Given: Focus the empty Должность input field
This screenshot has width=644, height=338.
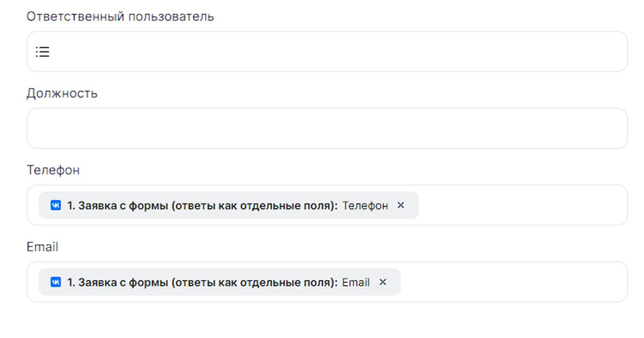Looking at the screenshot, I should click(327, 128).
